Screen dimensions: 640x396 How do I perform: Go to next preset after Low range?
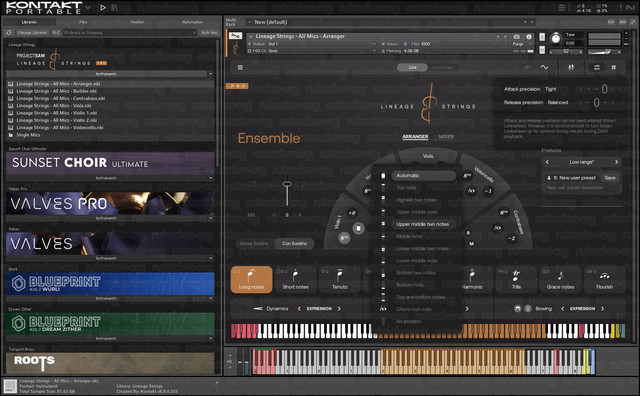(x=616, y=162)
